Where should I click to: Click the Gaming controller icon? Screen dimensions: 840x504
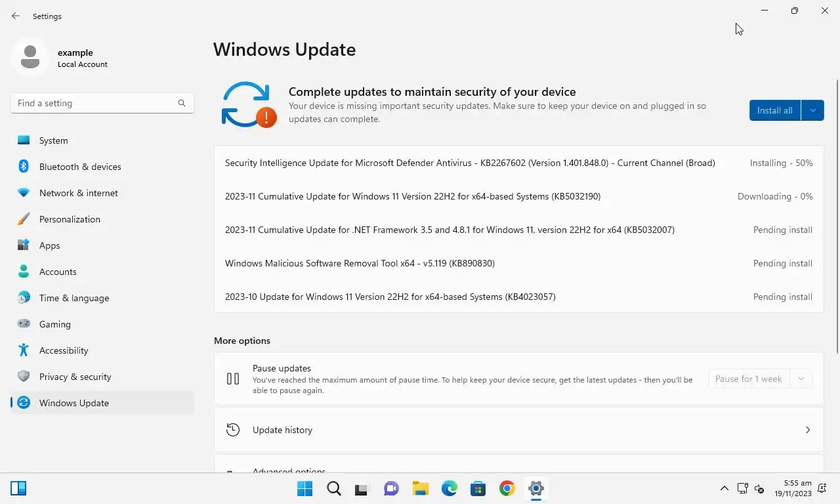coord(24,324)
